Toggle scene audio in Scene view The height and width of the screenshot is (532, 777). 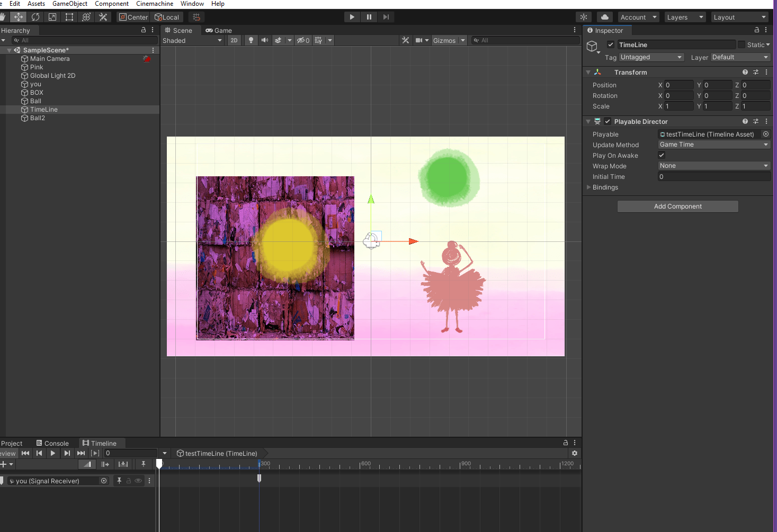point(265,40)
